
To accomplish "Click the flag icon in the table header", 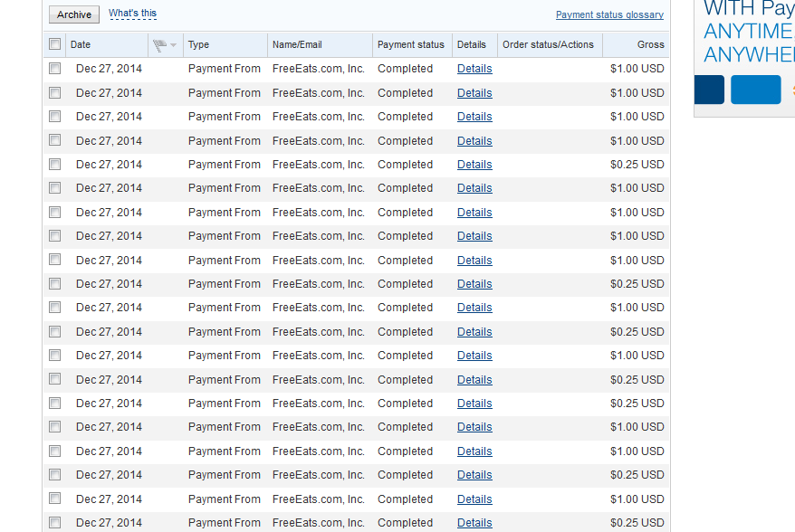I will pyautogui.click(x=160, y=44).
